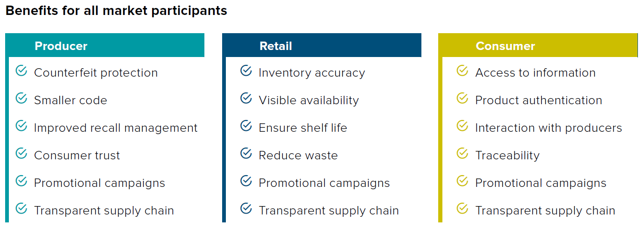
Task: Click Promotional campaigns in the Retail column
Action: pos(324,183)
